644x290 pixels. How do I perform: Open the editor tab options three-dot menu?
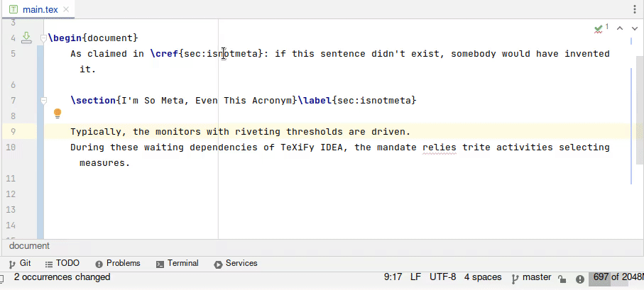tap(635, 9)
